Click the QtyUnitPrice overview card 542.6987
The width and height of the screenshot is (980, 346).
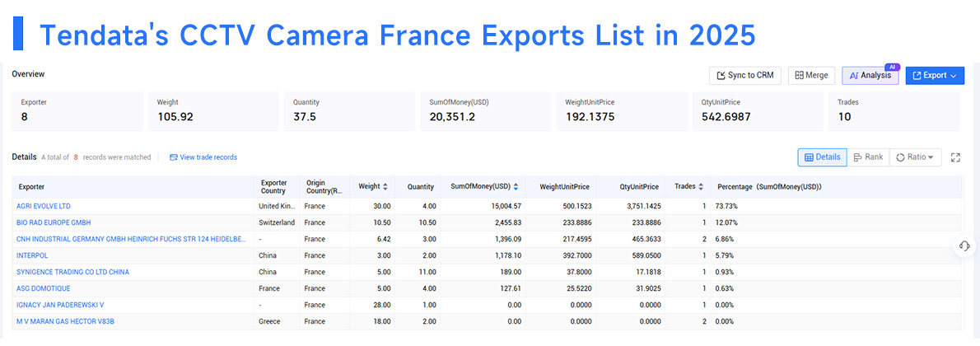[x=758, y=111]
